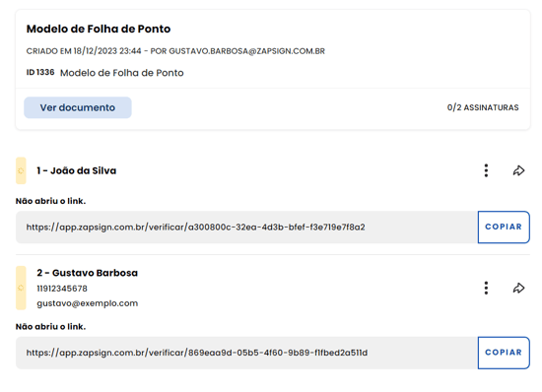
Task: Click creator email gustavo.barbosa@zapsign.com.br
Action: [x=246, y=51]
